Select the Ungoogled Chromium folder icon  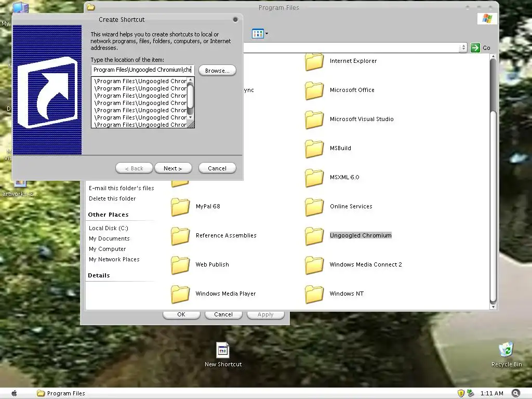tap(314, 236)
